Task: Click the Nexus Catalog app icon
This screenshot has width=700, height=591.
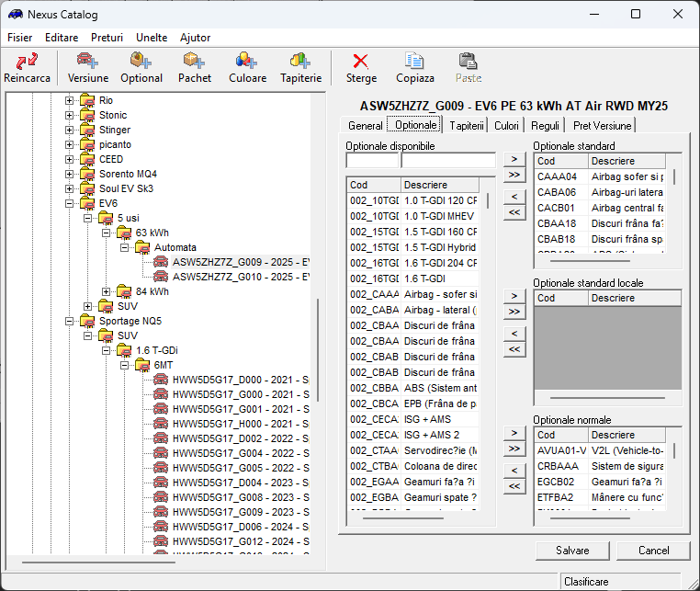Action: [16, 15]
